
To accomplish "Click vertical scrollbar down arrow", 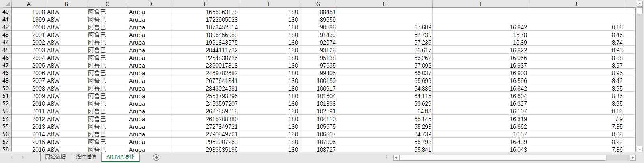I will coord(640,149).
